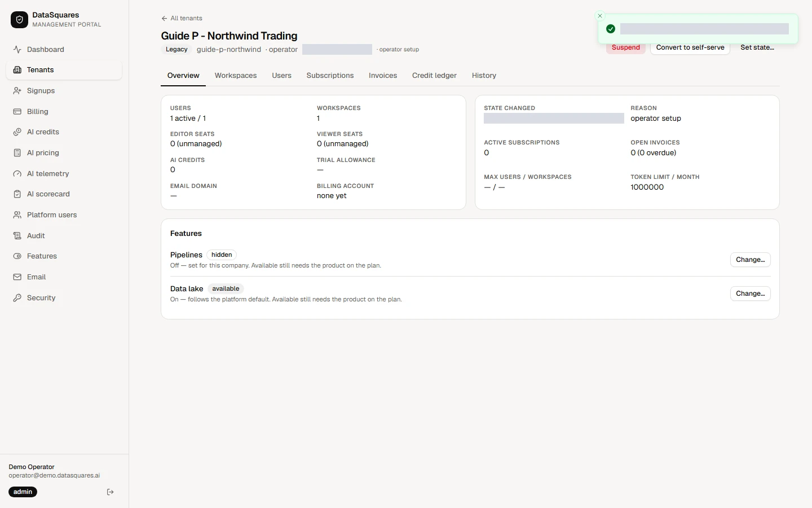The width and height of the screenshot is (812, 508).
Task: Click the operator email address
Action: pos(54,476)
